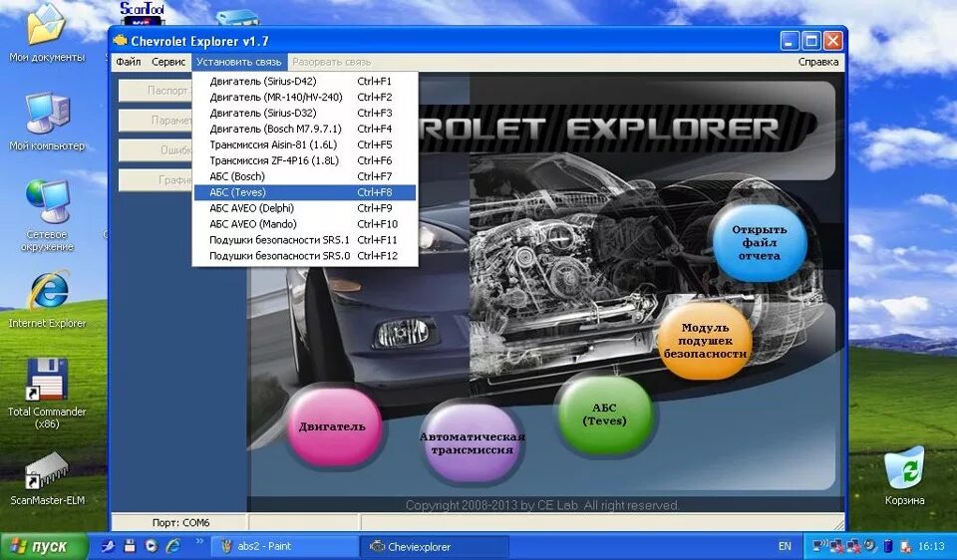Open the Сервис menu
This screenshot has height=560, width=957.
point(168,62)
